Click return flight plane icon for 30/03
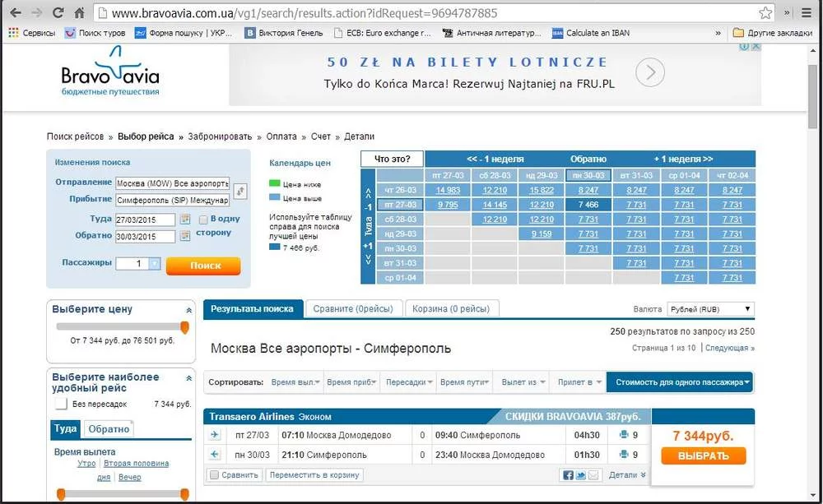823x504 pixels. pyautogui.click(x=215, y=454)
